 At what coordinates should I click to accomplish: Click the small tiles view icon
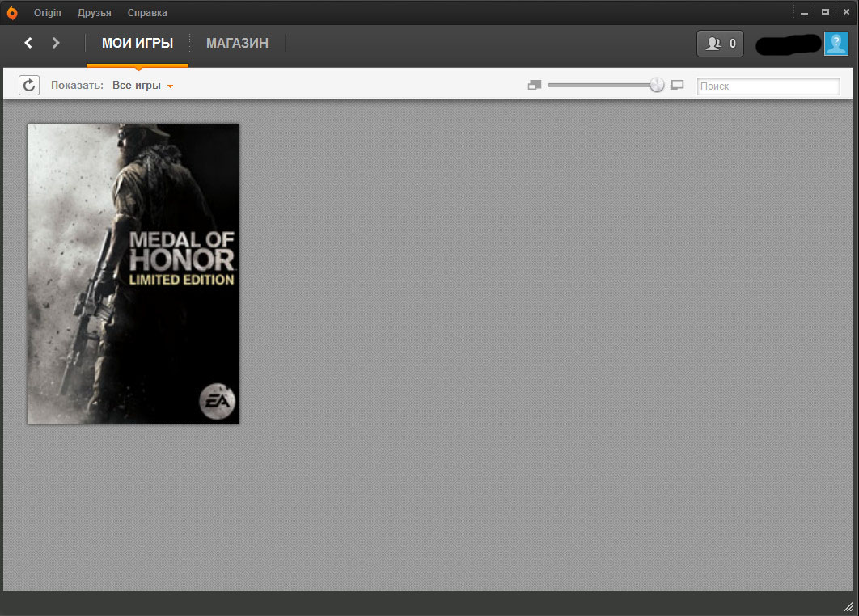(x=534, y=85)
